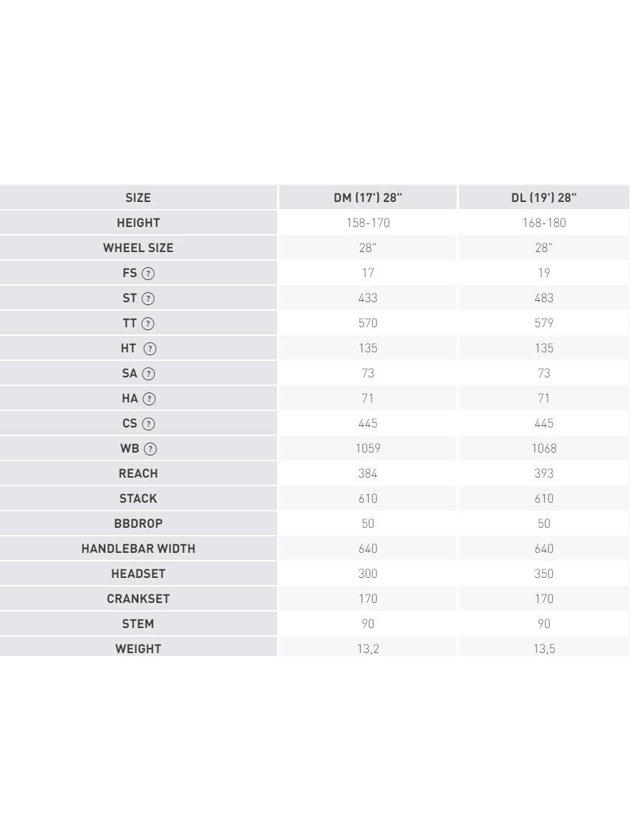Viewport: 630px width, 840px height.
Task: Open the HA help icon
Action: click(150, 399)
